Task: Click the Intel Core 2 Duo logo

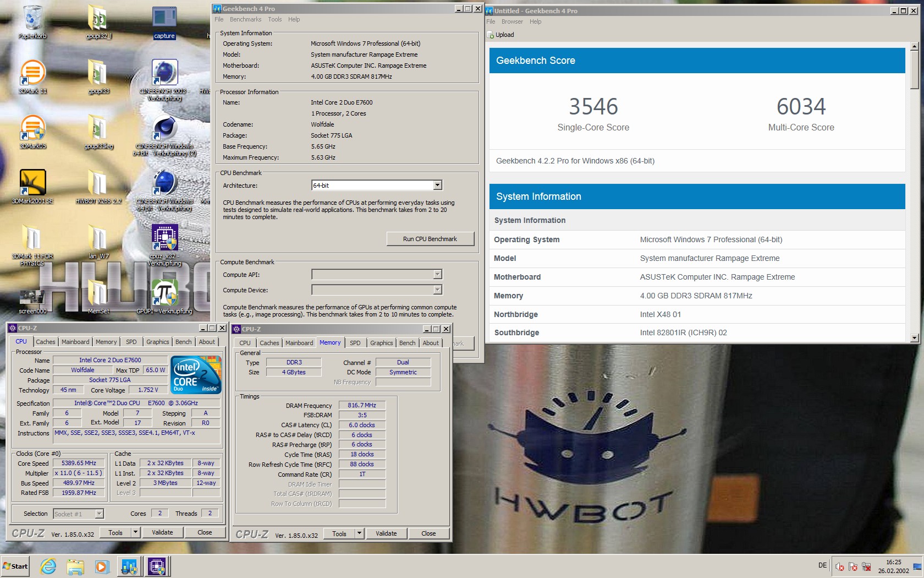Action: click(196, 374)
